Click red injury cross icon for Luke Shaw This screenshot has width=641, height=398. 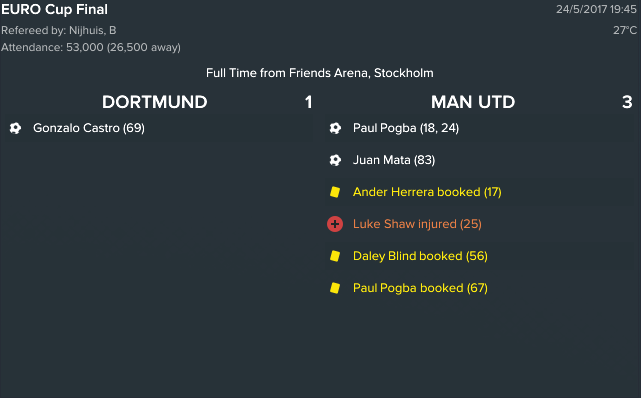click(335, 224)
